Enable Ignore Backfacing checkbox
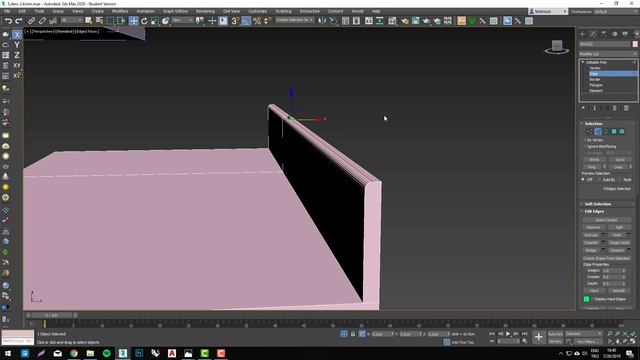 pos(585,146)
